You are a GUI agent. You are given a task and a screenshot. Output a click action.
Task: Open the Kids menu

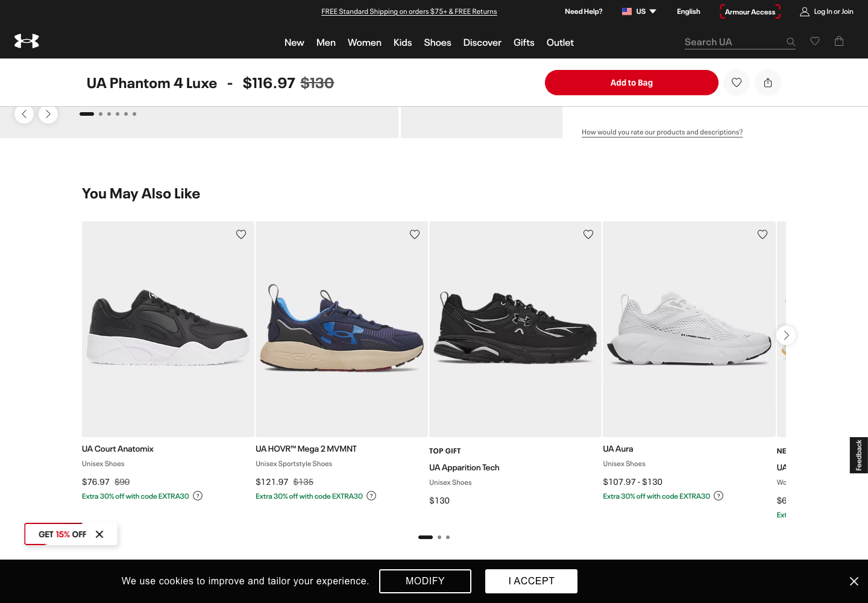[403, 43]
